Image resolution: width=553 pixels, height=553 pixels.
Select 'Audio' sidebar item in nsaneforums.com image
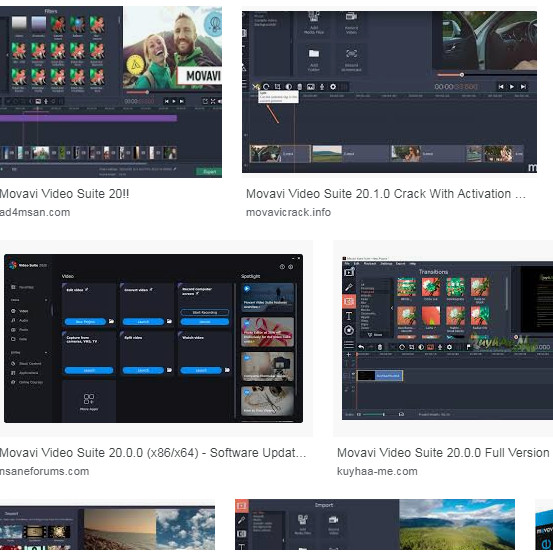(20, 320)
